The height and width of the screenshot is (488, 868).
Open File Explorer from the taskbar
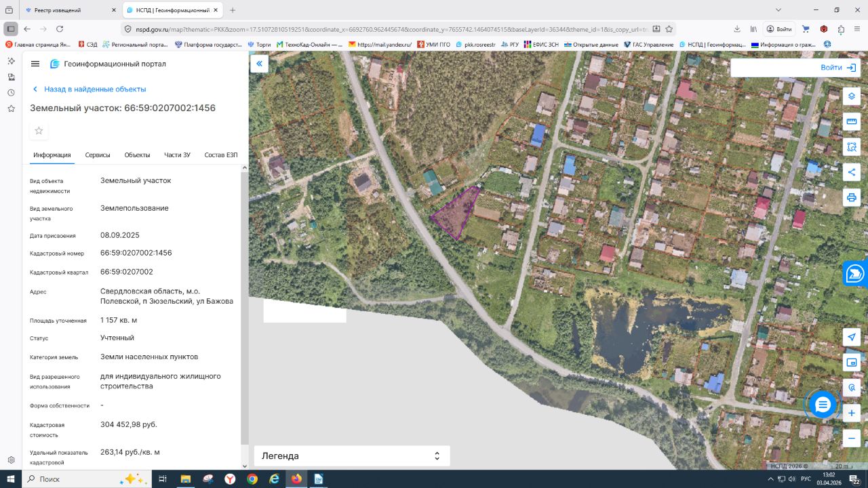pyautogui.click(x=186, y=479)
